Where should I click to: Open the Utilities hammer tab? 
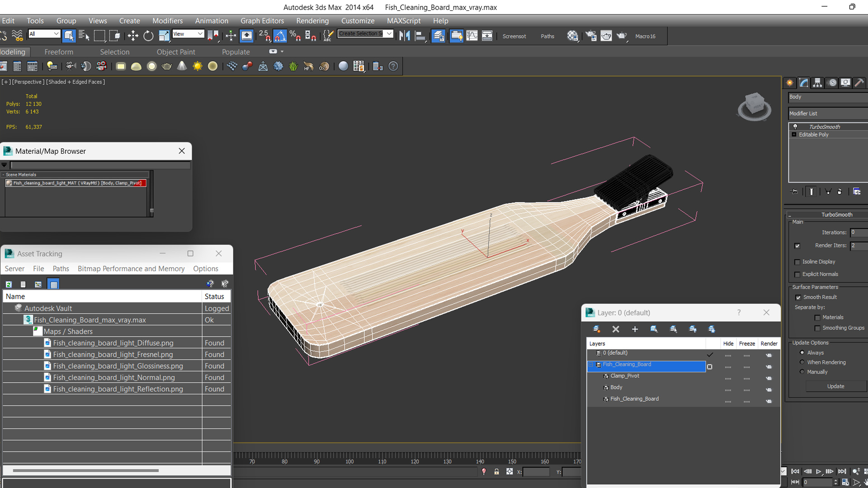[859, 83]
